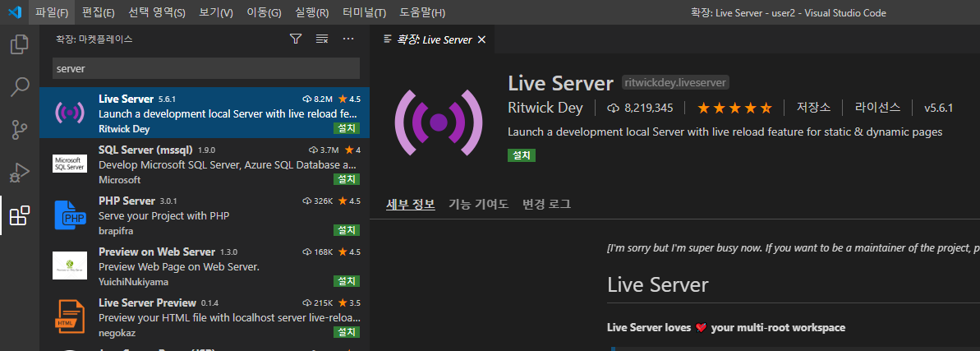Viewport: 980px width, 351px height.
Task: Click the large Live Server logo
Action: 439,122
